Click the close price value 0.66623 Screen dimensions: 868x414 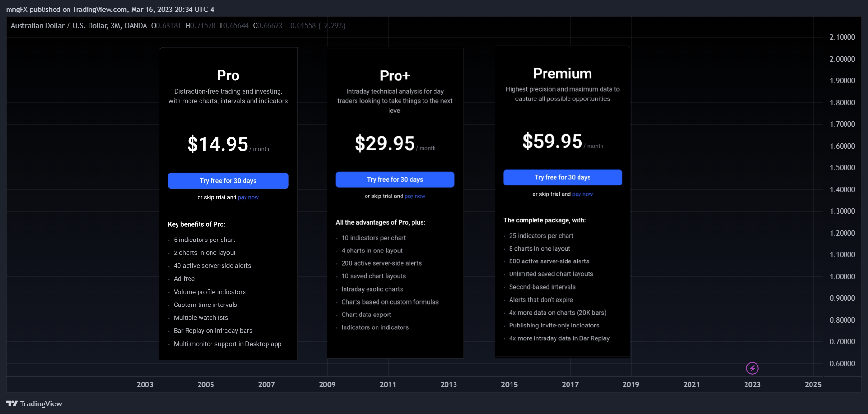coord(270,26)
